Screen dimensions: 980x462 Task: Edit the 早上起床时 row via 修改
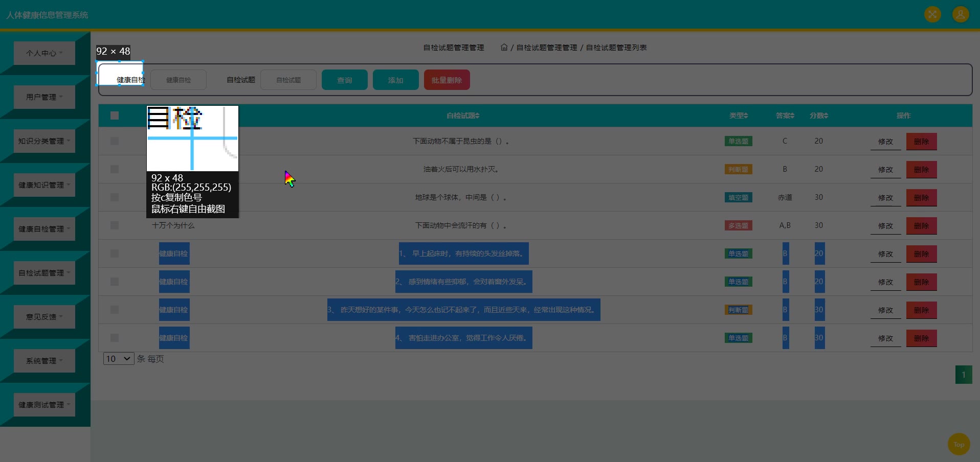tap(886, 254)
